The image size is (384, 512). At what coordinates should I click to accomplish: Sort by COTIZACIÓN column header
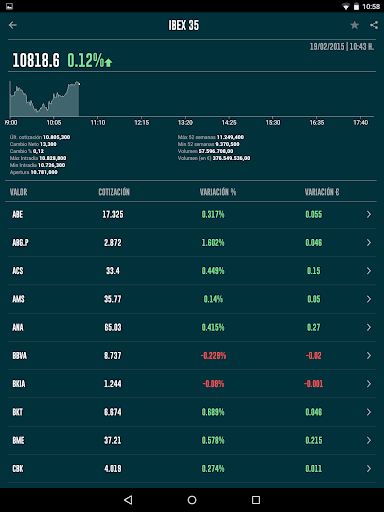[114, 192]
